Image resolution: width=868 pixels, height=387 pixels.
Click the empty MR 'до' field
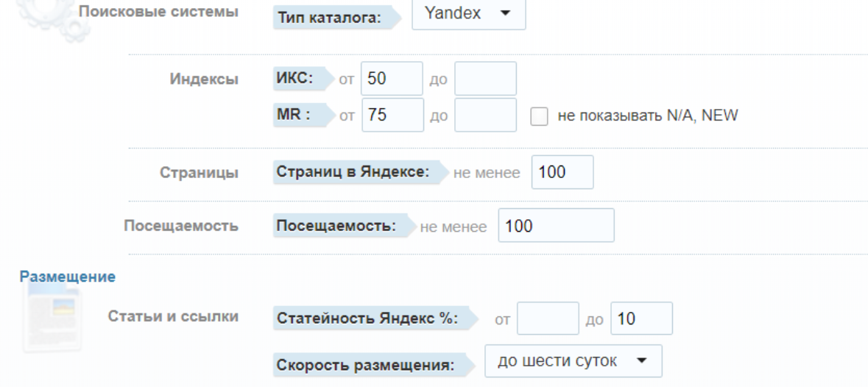click(x=485, y=115)
